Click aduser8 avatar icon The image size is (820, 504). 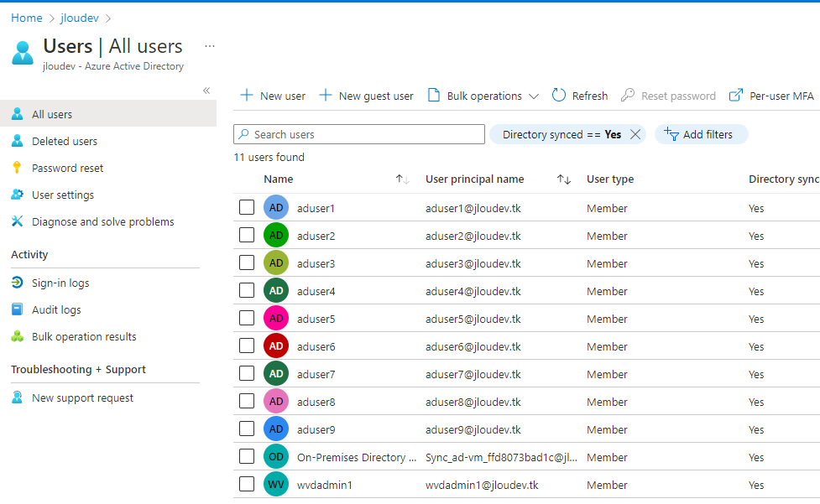[x=276, y=401]
